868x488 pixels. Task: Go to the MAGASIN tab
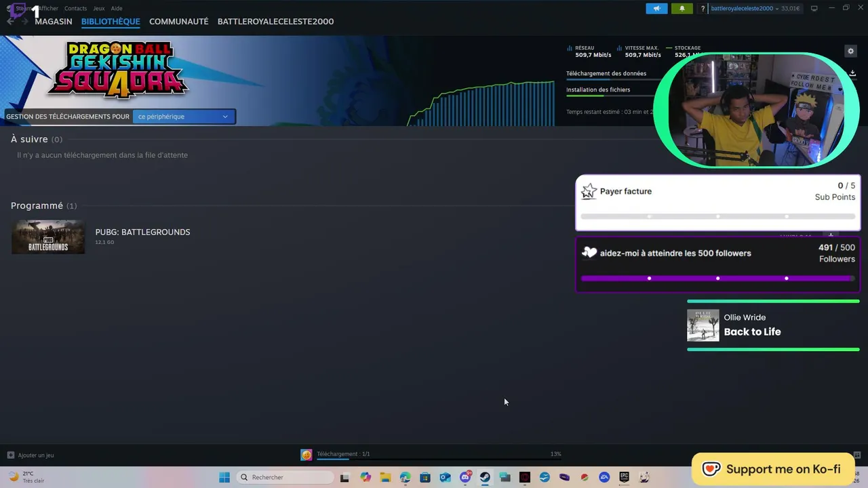(x=54, y=21)
